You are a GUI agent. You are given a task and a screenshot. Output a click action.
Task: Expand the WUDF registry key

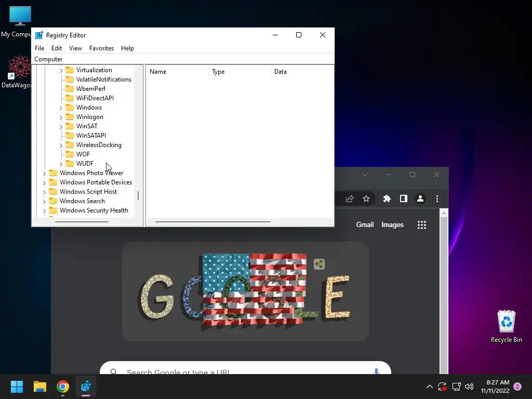61,164
